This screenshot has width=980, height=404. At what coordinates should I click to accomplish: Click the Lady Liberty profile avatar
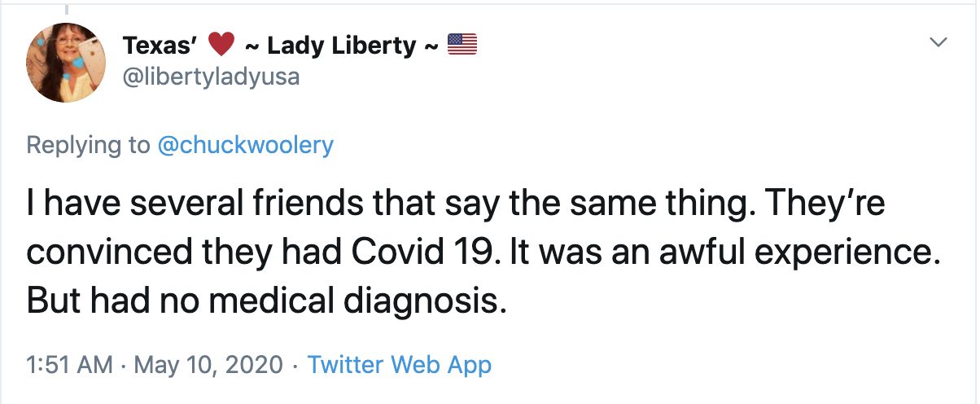[x=66, y=63]
